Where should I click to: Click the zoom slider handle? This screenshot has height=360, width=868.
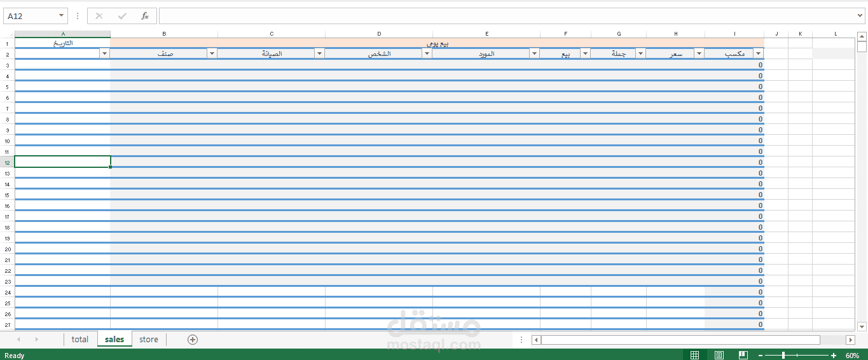tap(783, 355)
